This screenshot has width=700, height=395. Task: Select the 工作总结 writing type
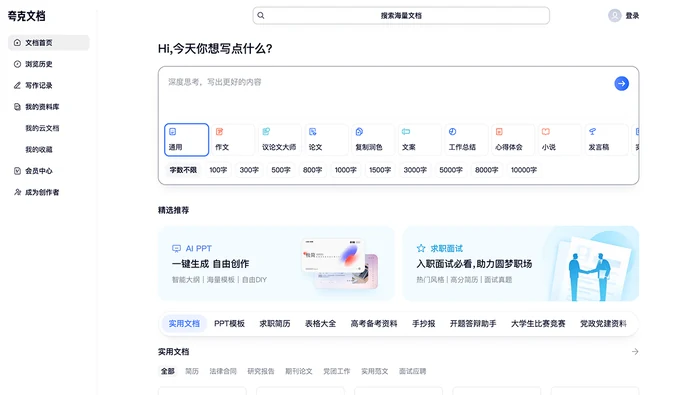(467, 140)
